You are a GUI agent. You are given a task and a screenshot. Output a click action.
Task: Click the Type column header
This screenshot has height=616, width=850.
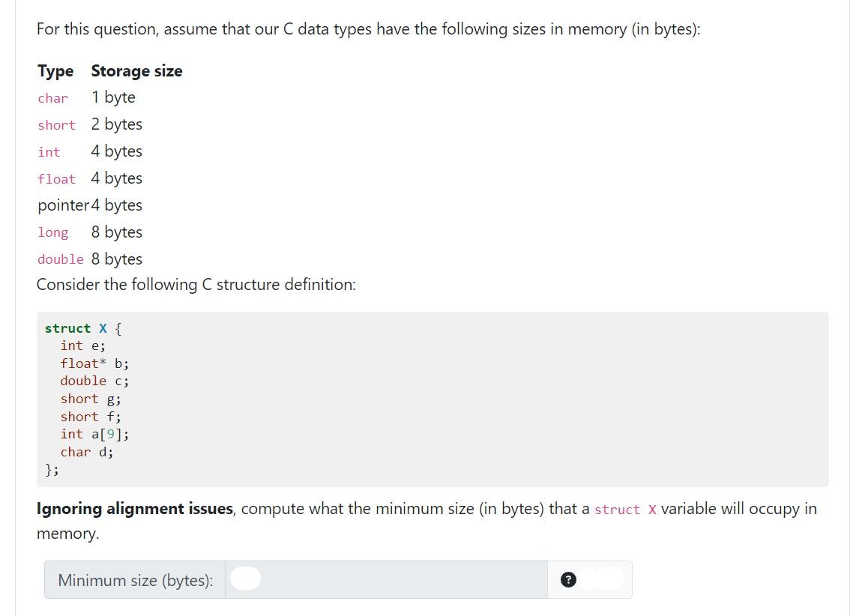point(55,70)
